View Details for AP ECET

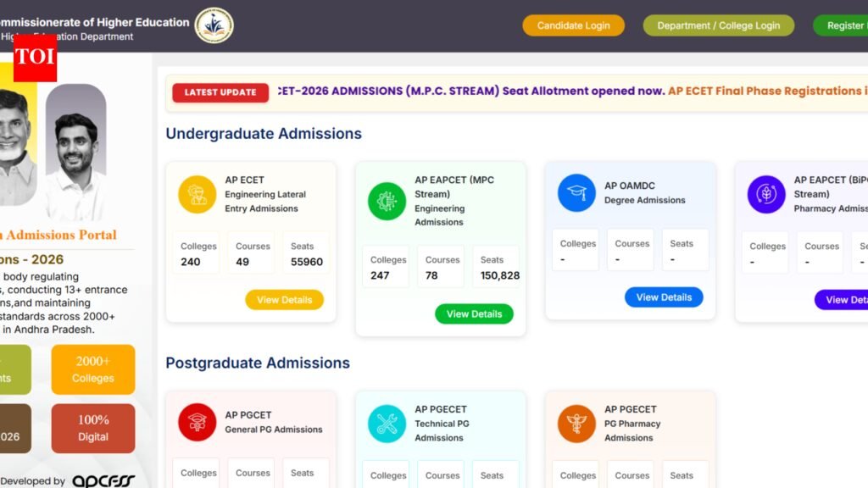[285, 300]
